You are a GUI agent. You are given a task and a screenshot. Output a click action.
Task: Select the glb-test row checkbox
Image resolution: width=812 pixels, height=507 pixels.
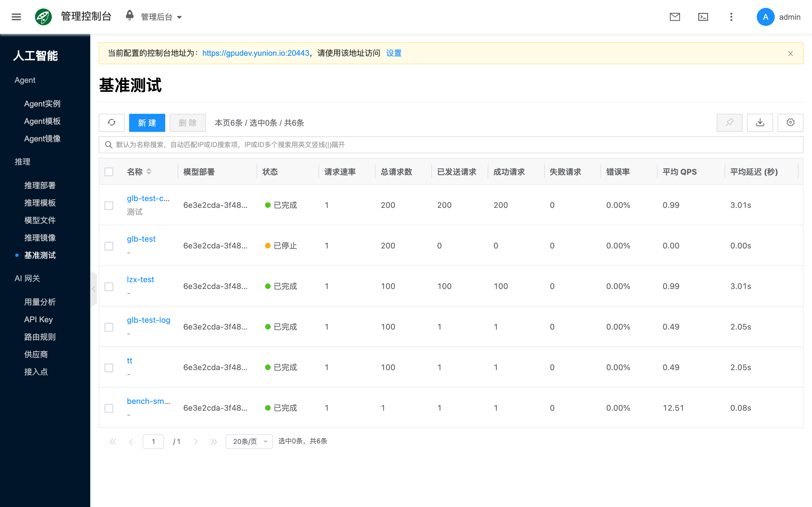[x=109, y=246]
